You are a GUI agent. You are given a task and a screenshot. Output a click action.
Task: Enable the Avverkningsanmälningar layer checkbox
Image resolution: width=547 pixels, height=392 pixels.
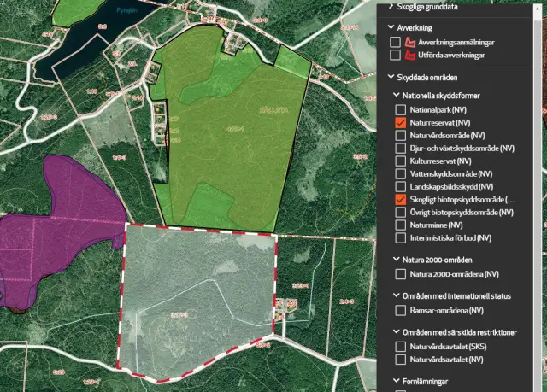395,42
